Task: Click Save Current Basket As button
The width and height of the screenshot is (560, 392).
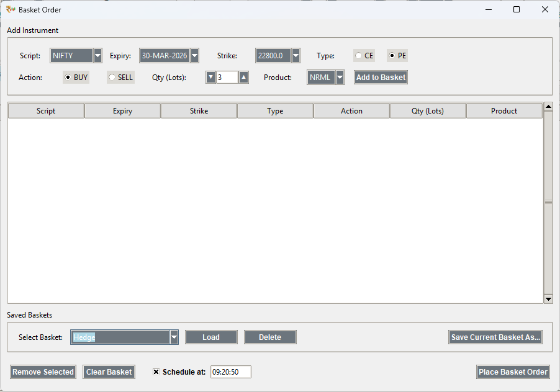Action: [495, 337]
